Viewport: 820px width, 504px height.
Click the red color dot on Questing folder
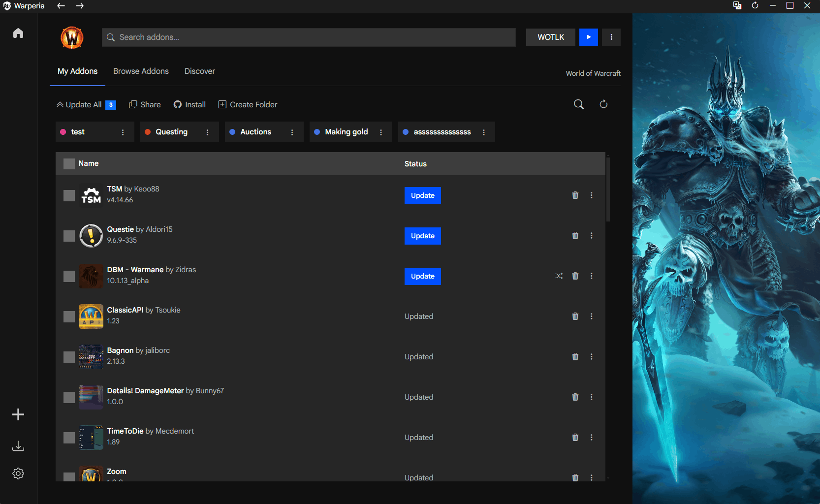[148, 132]
